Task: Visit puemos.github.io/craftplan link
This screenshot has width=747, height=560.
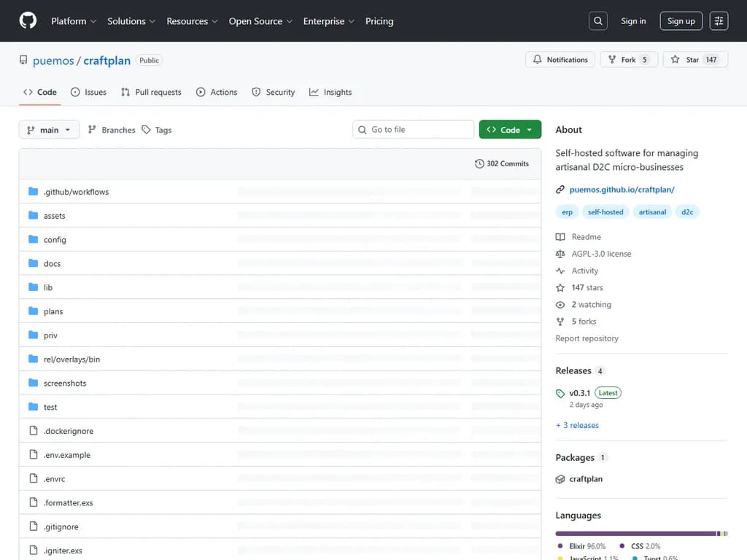Action: tap(622, 190)
